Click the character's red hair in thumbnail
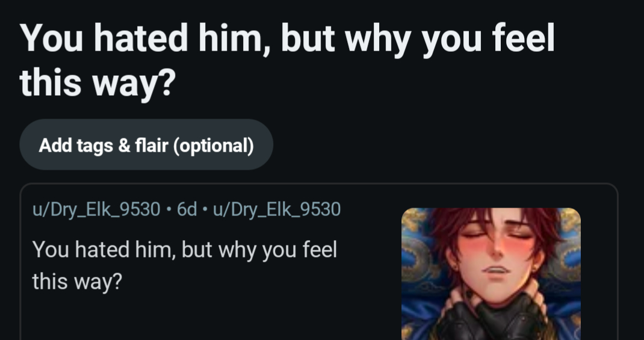 coord(457,224)
